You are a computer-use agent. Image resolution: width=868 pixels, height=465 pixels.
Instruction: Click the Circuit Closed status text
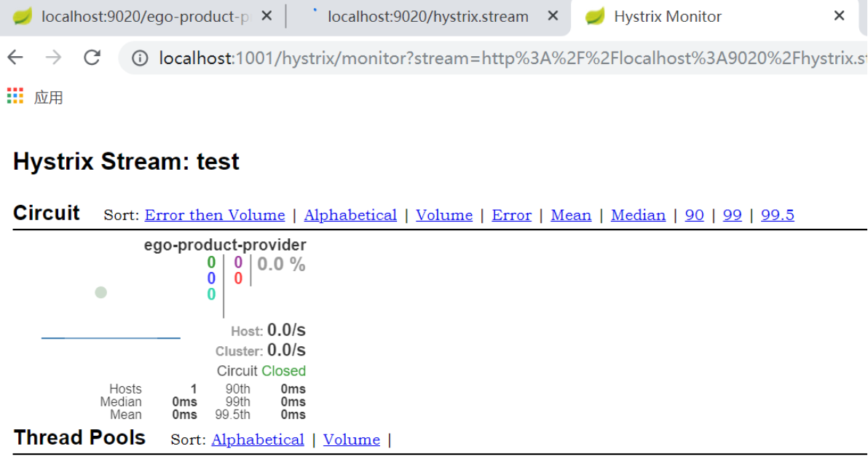point(261,371)
